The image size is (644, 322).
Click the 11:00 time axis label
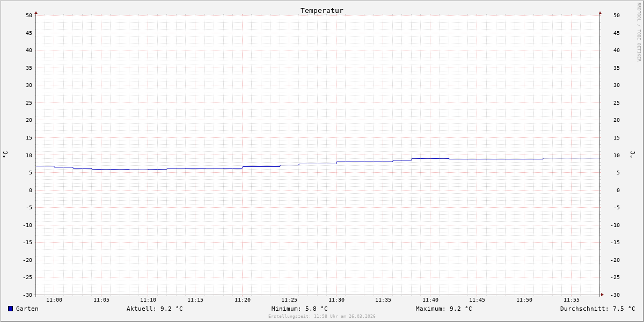(x=54, y=299)
